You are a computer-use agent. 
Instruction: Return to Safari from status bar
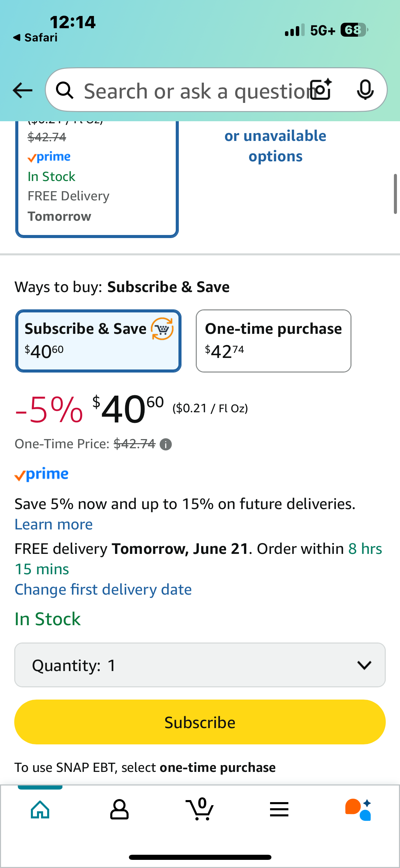pos(35,37)
